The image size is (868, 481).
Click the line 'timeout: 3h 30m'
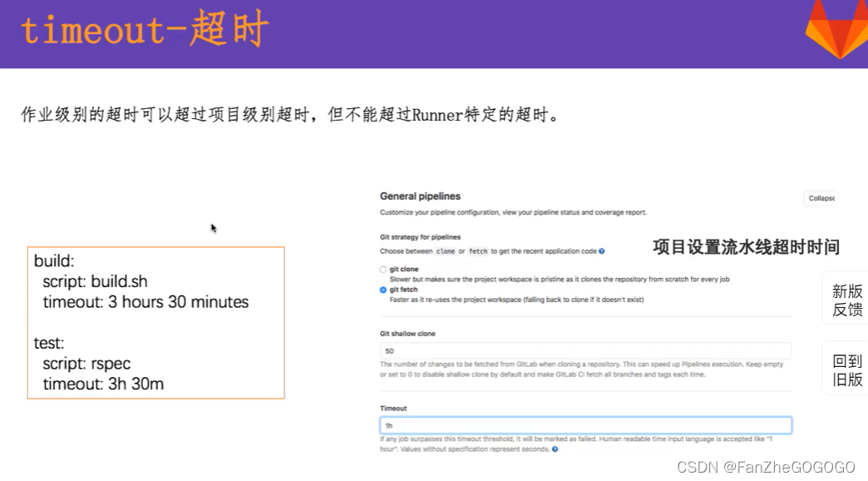[103, 384]
